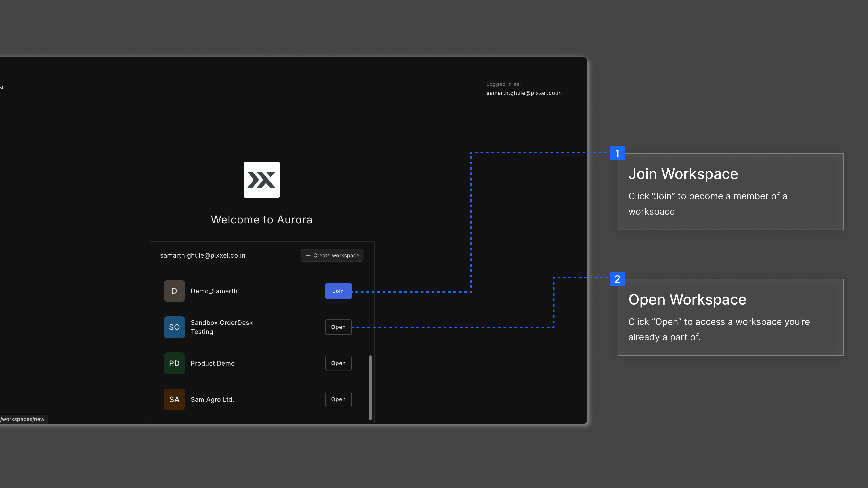
Task: Open the Sandbox OrderDesk Testing workspace
Action: point(338,327)
